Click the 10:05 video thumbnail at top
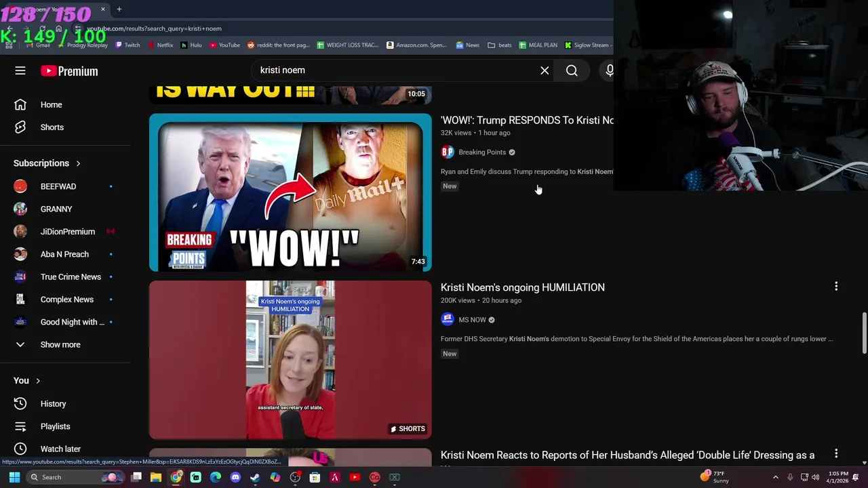 pyautogui.click(x=290, y=94)
